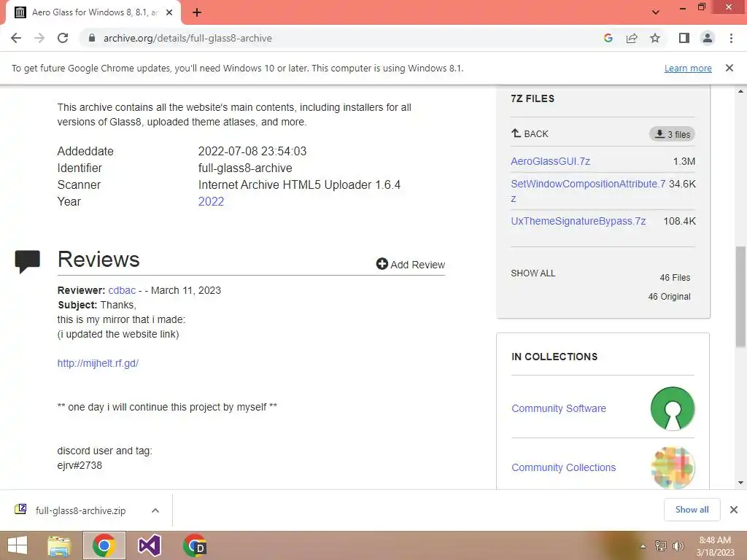Open the Google icon in the address bar
This screenshot has width=747, height=560.
(608, 38)
